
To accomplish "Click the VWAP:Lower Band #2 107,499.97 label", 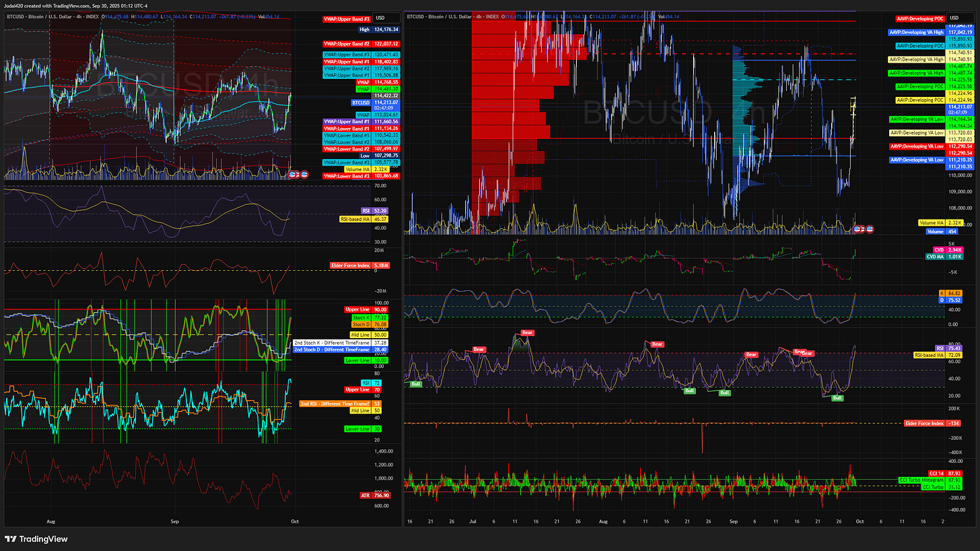I will pos(361,149).
